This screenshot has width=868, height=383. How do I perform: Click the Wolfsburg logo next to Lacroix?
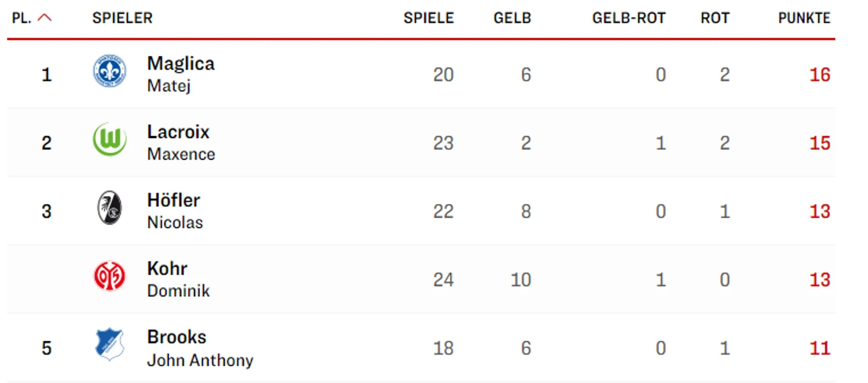pos(109,140)
